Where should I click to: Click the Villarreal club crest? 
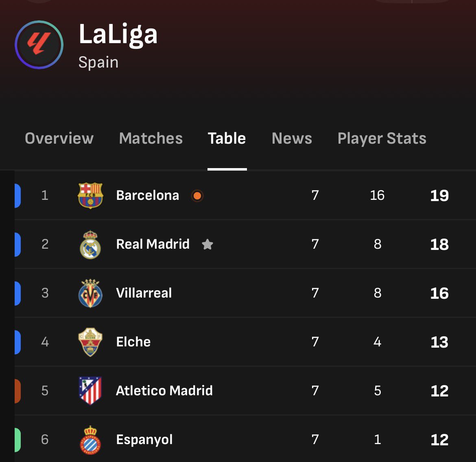(x=90, y=293)
